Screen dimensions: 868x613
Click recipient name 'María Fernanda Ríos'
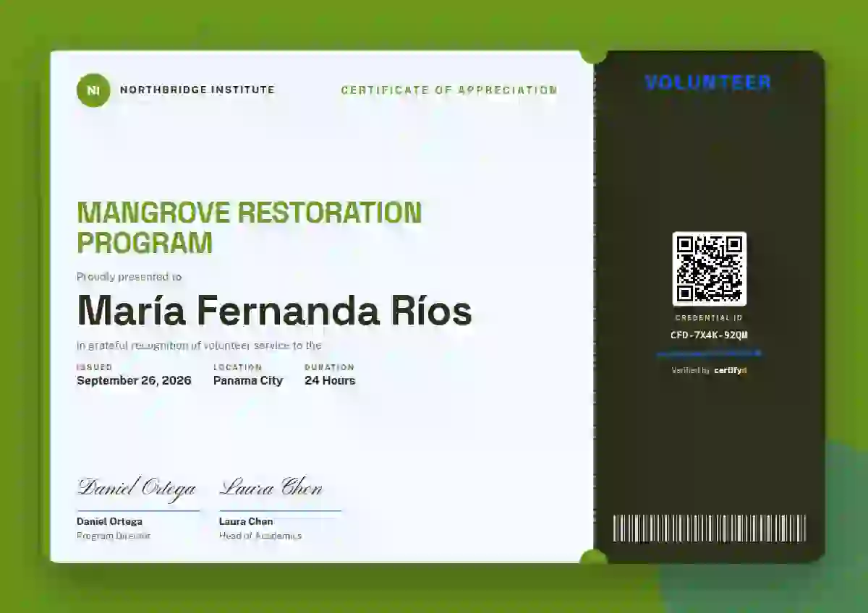(274, 310)
